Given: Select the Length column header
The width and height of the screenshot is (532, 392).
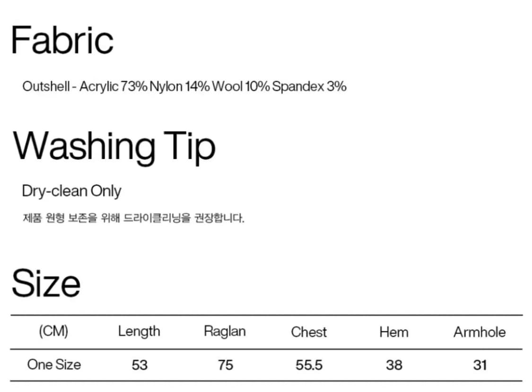Looking at the screenshot, I should click(139, 332).
